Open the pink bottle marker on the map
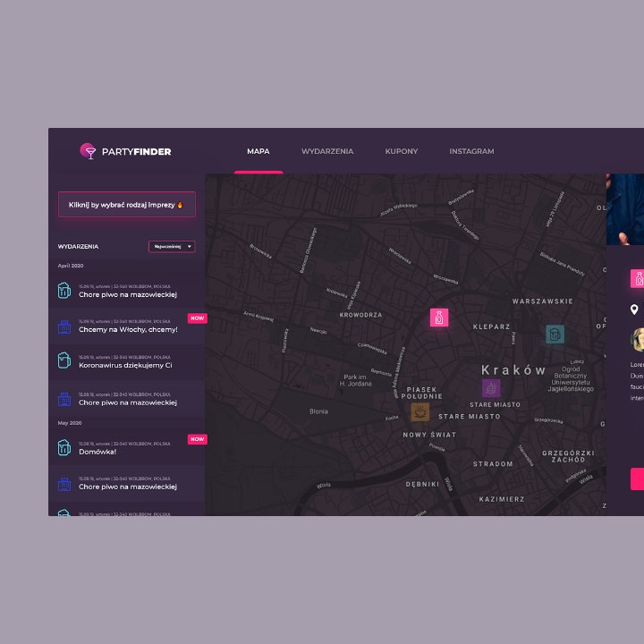The height and width of the screenshot is (644, 644). coord(439,318)
